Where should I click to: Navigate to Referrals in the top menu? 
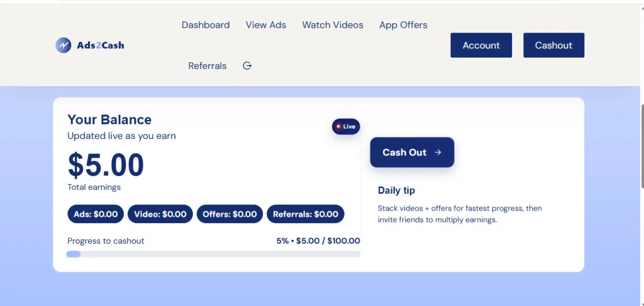click(x=208, y=66)
